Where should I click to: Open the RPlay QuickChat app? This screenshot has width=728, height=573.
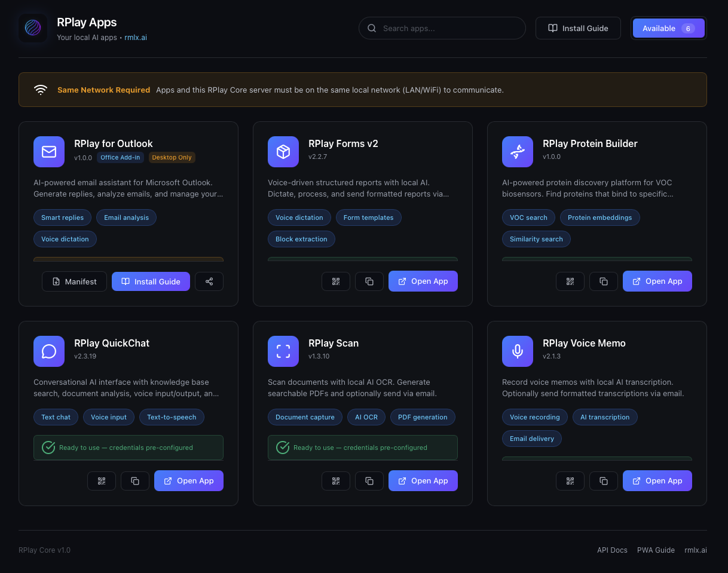(189, 481)
